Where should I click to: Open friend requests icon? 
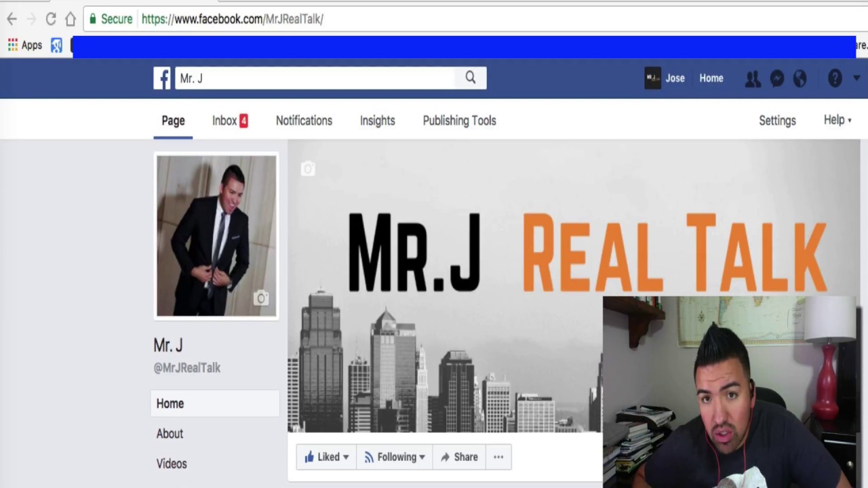coord(753,79)
